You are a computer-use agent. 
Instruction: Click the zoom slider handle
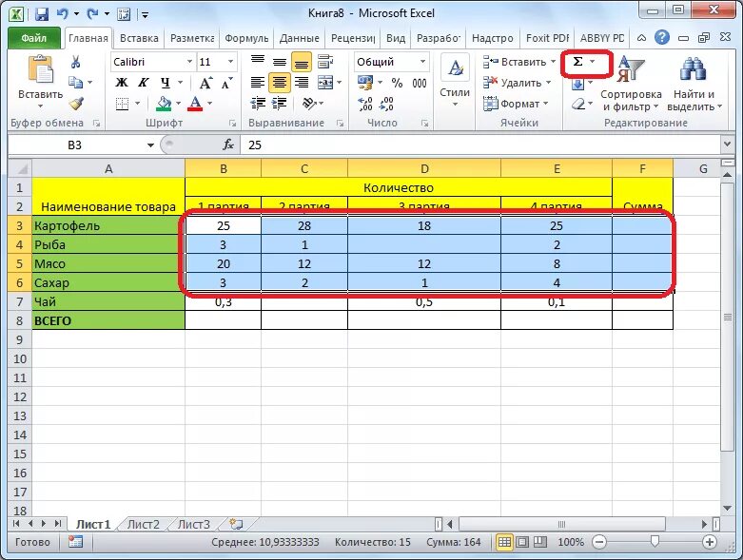coord(655,541)
